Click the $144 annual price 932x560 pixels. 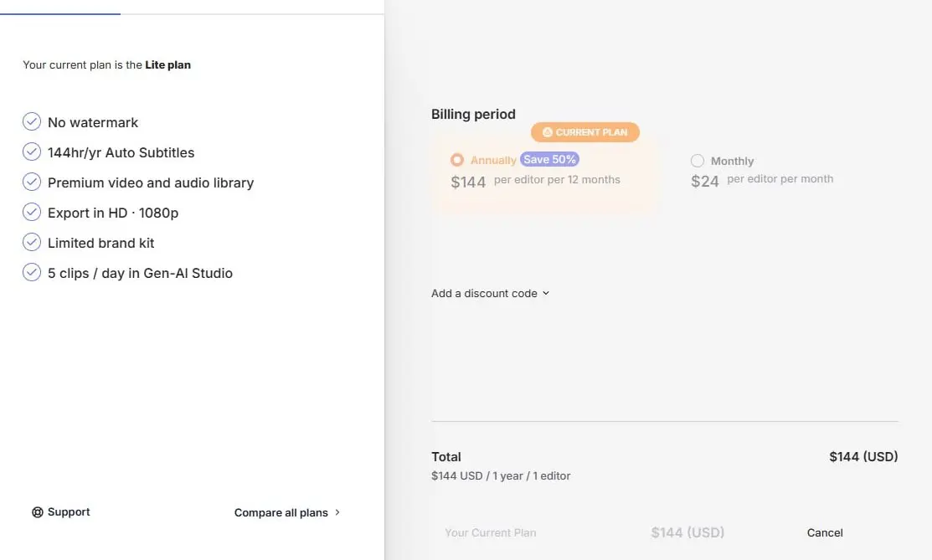pos(468,182)
